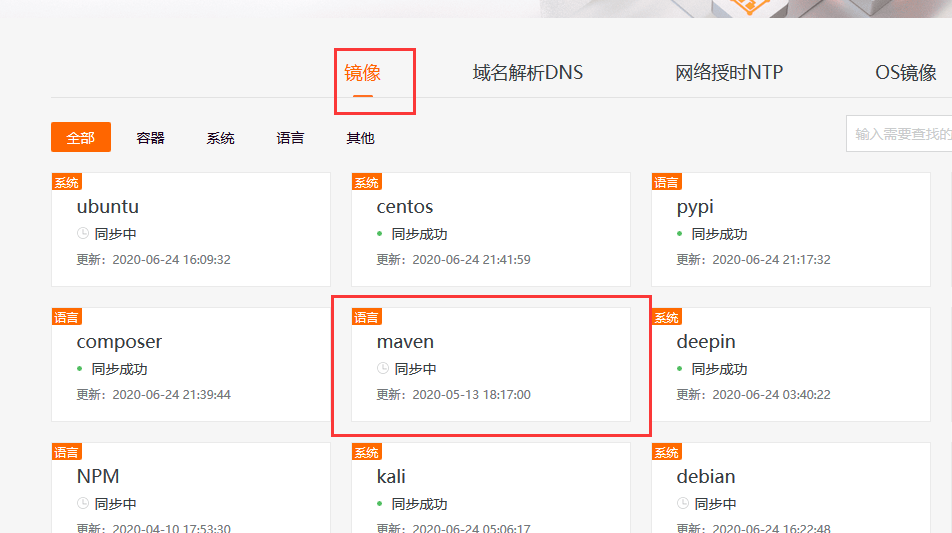This screenshot has width=952, height=533.
Task: Open the pypi mirror card
Action: point(790,229)
